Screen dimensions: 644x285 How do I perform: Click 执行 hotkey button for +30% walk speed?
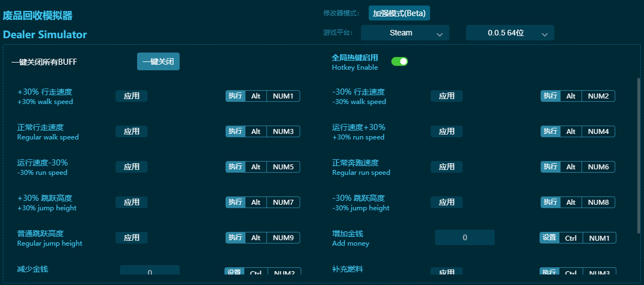click(235, 96)
